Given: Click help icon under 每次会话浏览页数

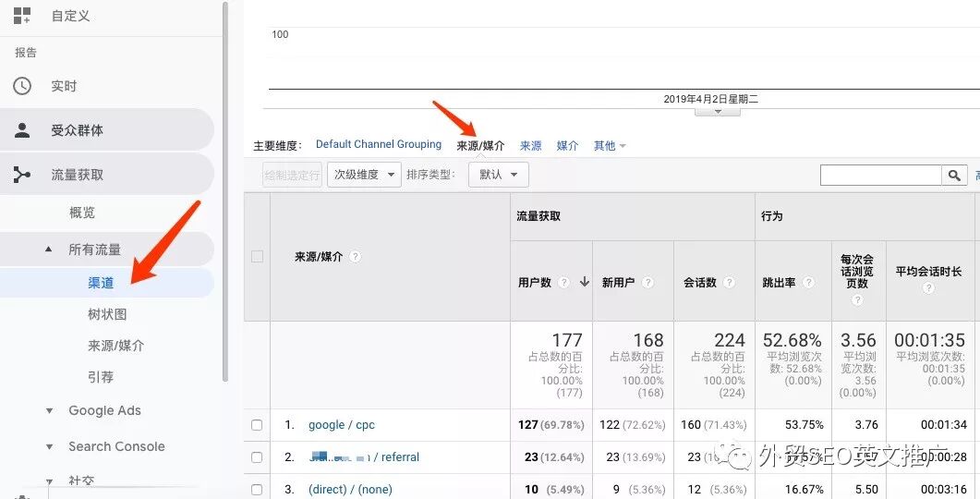Looking at the screenshot, I should coord(857,300).
